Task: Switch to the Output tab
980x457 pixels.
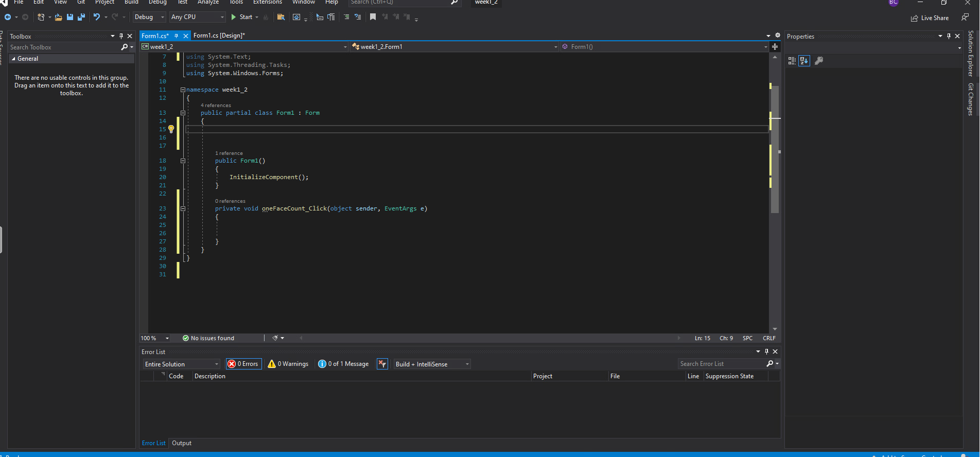Action: point(181,443)
